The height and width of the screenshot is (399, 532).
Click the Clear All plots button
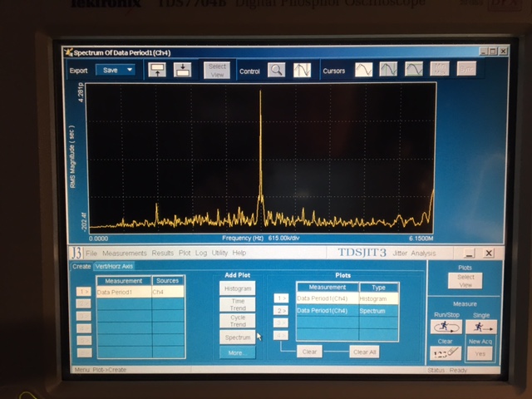click(x=365, y=352)
